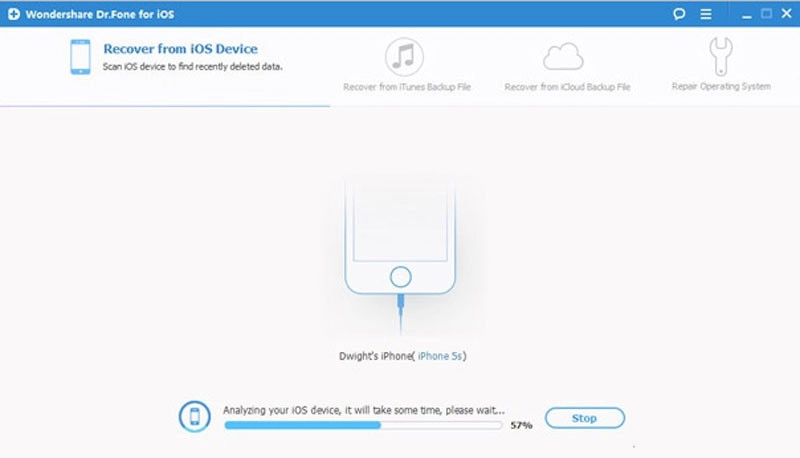Click the iPhone 5s model link
Viewport: 800px width, 458px height.
tap(440, 356)
